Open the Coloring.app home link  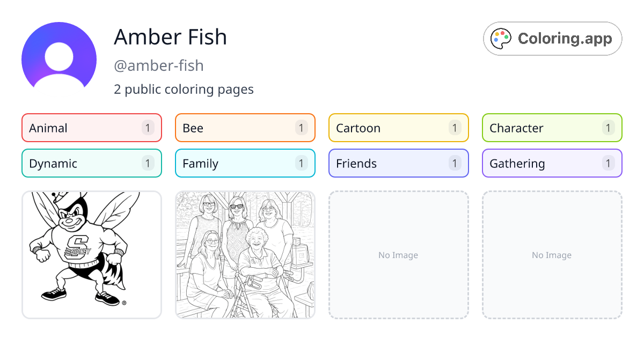pos(552,38)
